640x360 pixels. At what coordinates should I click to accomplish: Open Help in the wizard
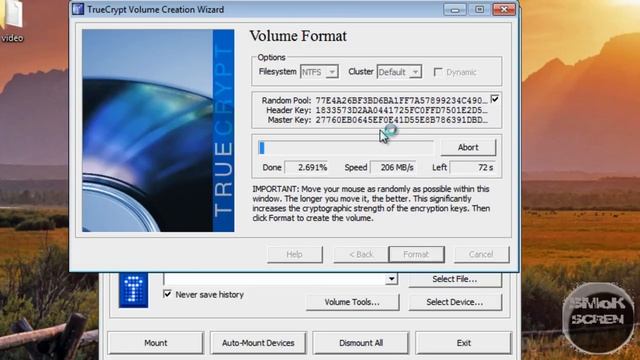(x=295, y=254)
